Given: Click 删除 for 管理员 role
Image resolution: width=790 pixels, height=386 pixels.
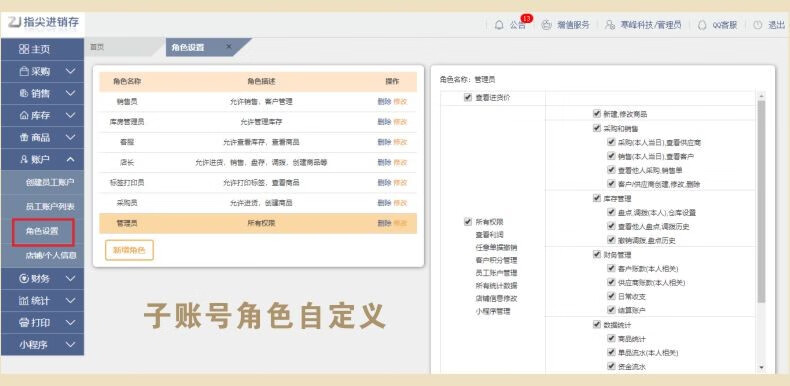Looking at the screenshot, I should pyautogui.click(x=384, y=223).
